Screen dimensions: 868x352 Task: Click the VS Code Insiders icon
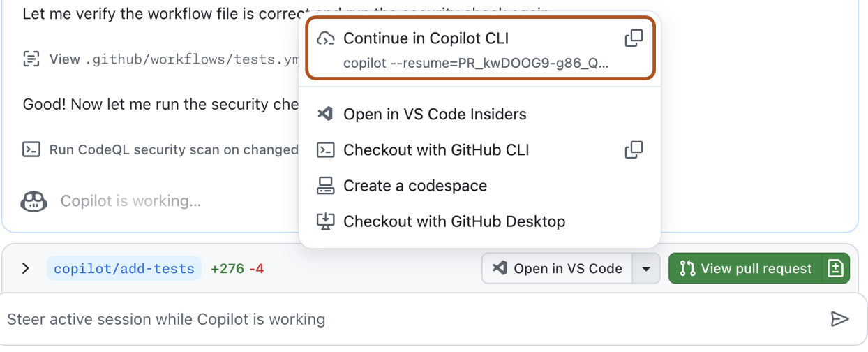tap(325, 114)
